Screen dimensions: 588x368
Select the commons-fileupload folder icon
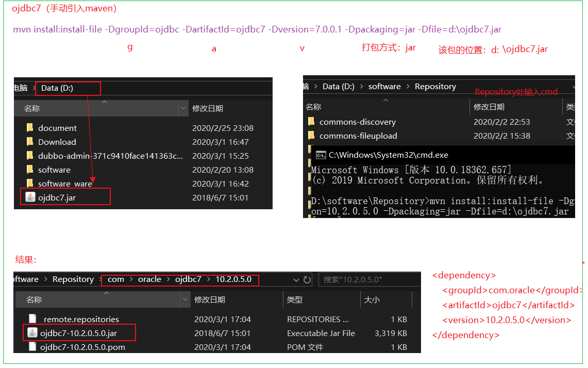click(x=311, y=136)
